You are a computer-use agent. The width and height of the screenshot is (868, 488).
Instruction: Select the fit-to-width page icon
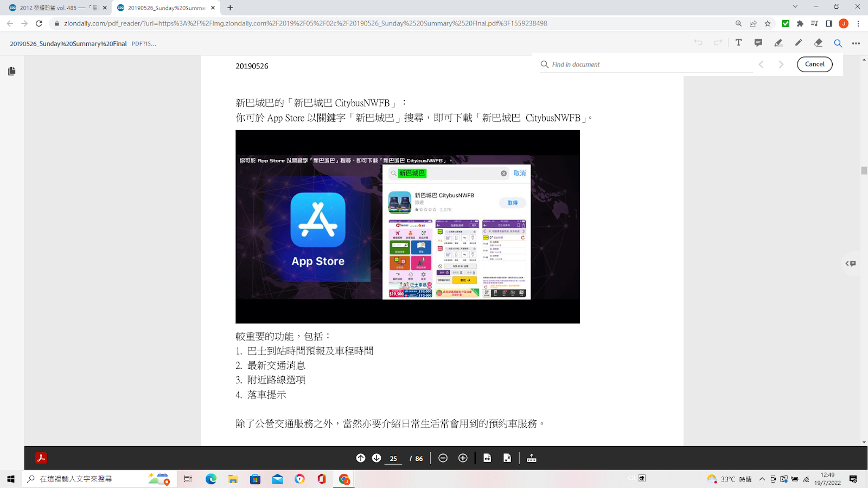click(487, 458)
